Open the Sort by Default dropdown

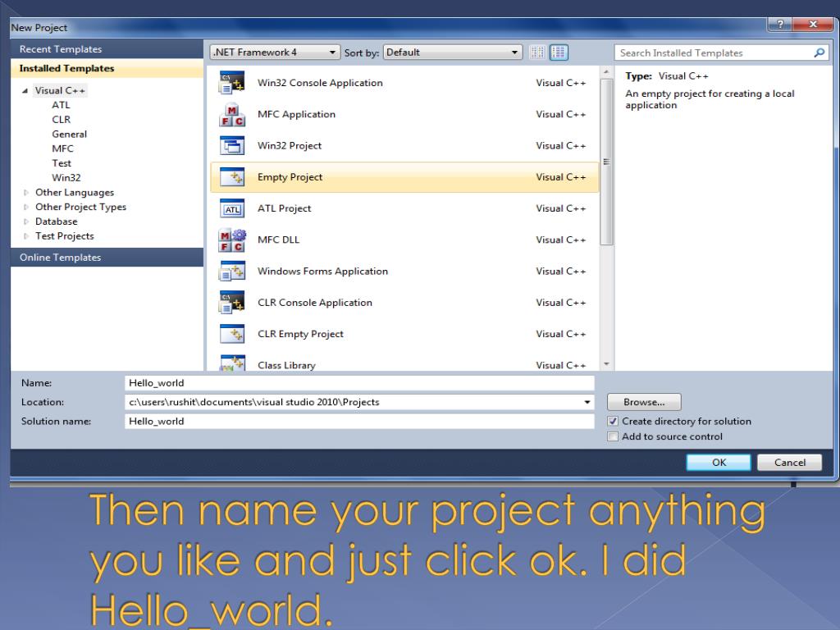[x=453, y=52]
